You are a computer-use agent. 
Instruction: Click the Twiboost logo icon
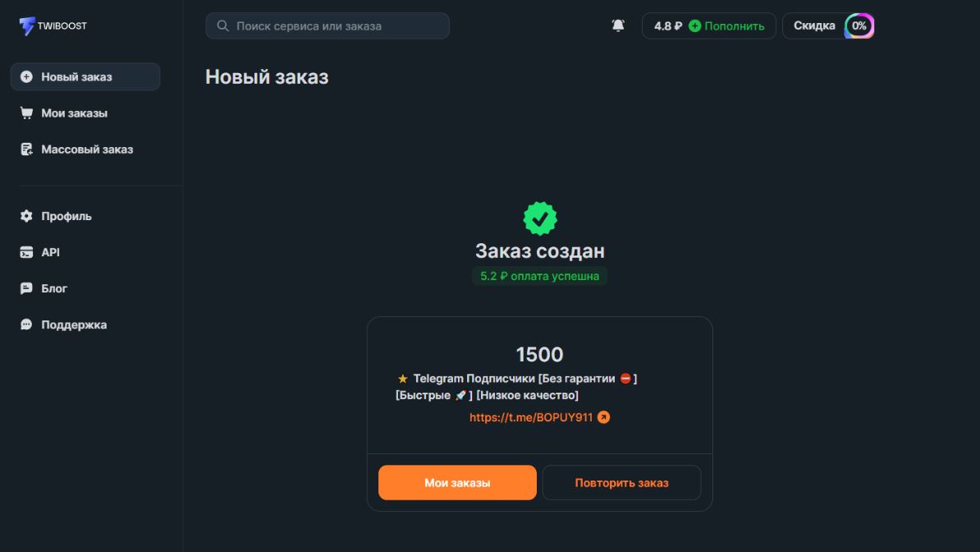click(27, 26)
